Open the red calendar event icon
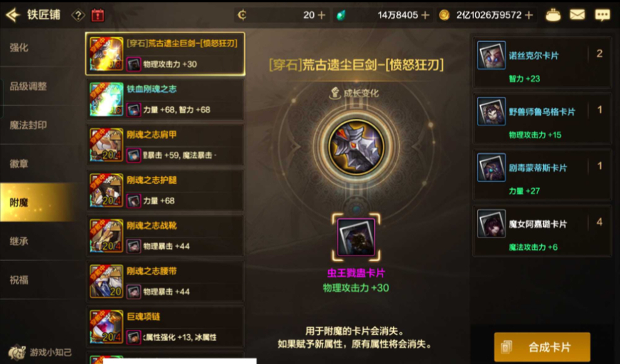This screenshot has width=620, height=364. click(98, 15)
